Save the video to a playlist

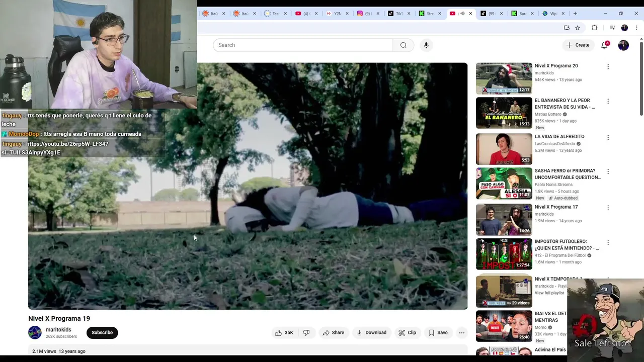point(438,333)
